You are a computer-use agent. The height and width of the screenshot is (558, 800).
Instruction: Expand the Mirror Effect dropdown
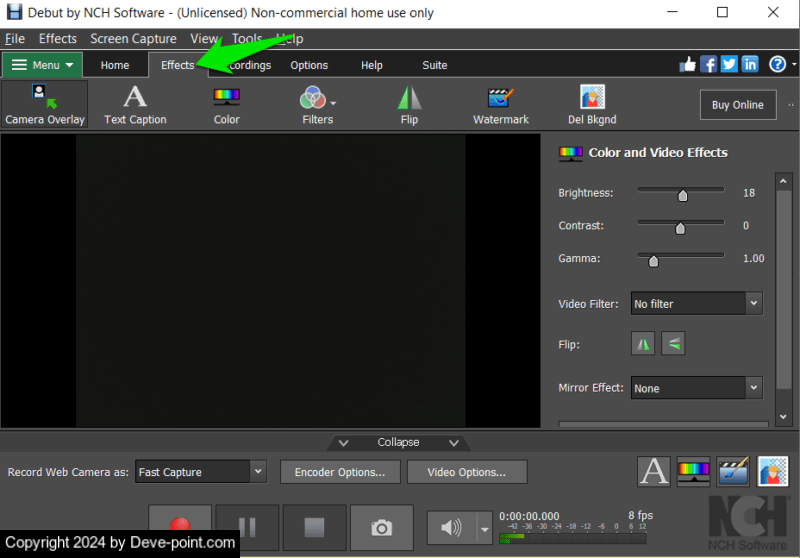point(697,388)
